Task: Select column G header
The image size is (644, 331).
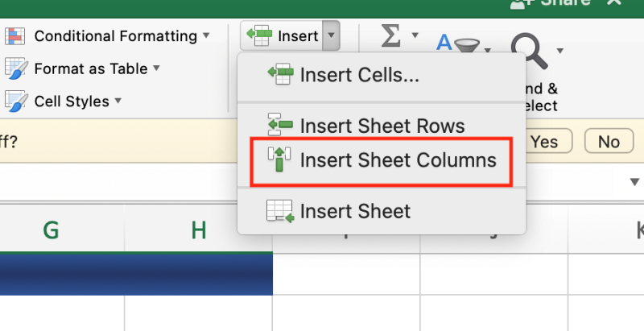Action: (52, 230)
